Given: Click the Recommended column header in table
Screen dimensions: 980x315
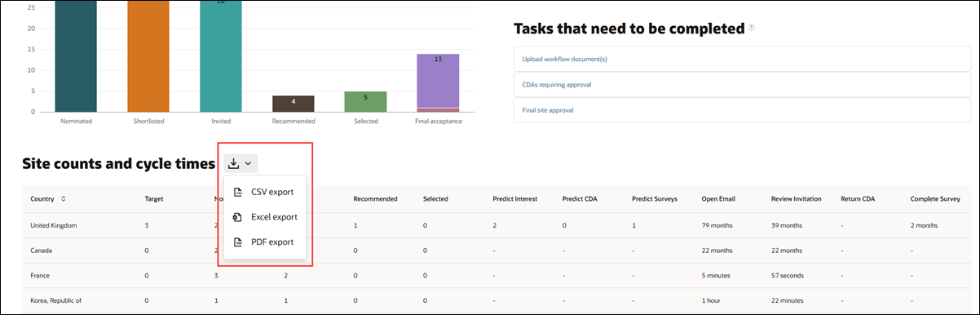Looking at the screenshot, I should click(375, 198).
